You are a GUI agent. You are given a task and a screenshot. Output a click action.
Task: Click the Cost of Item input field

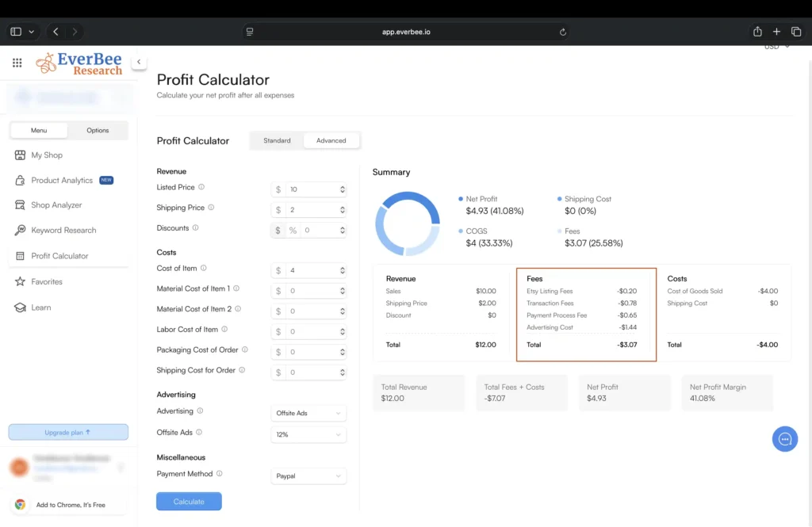pyautogui.click(x=313, y=271)
